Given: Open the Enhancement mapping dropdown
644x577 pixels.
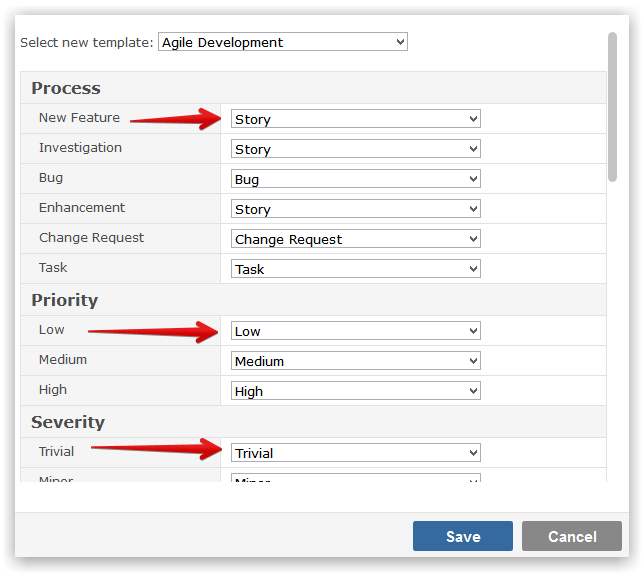Looking at the screenshot, I should 356,209.
